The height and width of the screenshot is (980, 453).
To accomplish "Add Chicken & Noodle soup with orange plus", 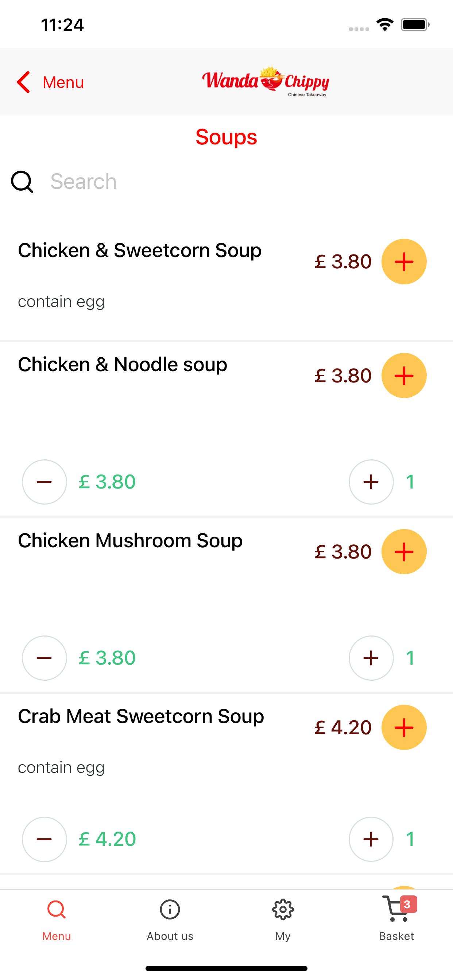I will pos(404,376).
